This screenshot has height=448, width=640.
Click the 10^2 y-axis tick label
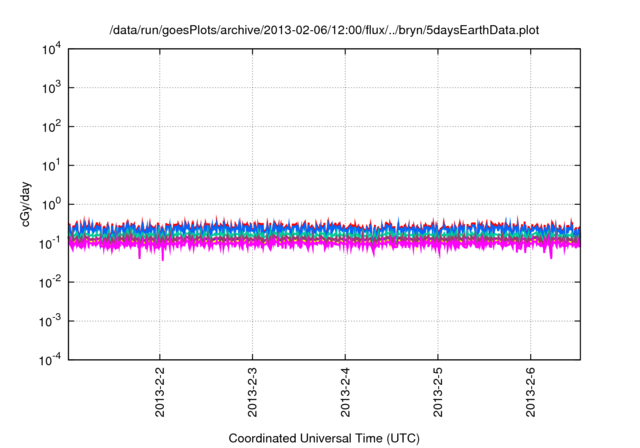pos(51,126)
